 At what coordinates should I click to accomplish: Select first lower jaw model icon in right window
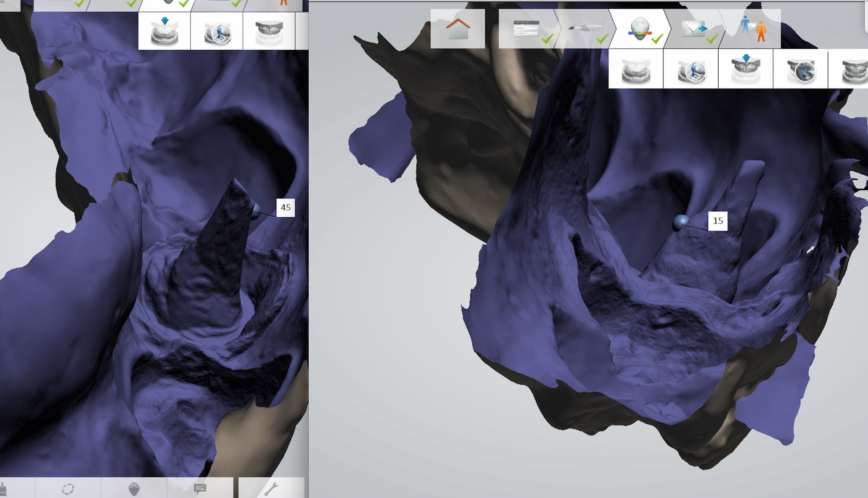click(636, 70)
